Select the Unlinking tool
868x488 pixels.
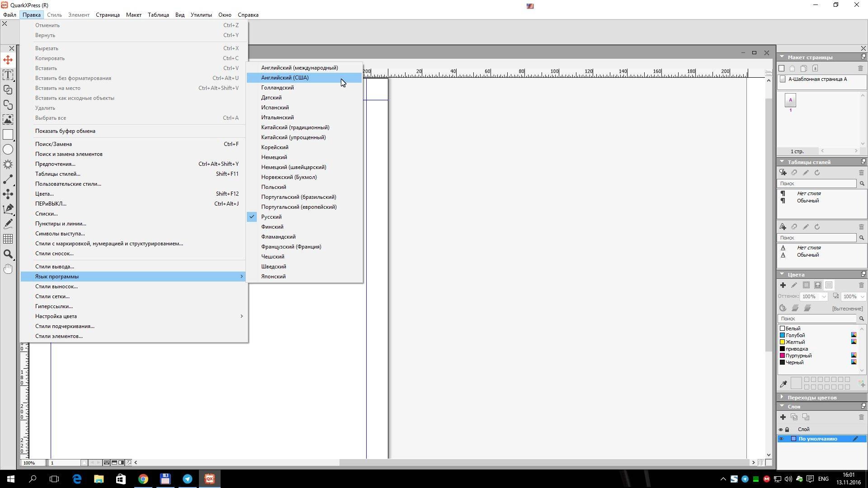coord(8,105)
